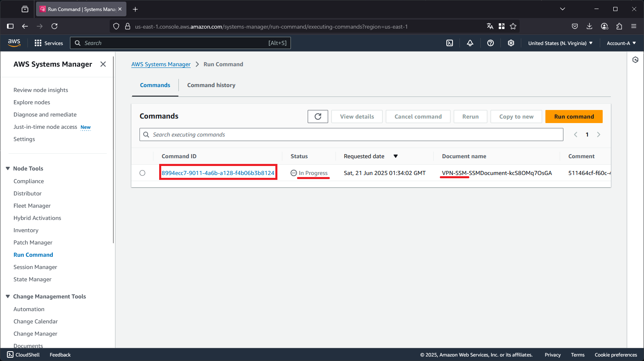The image size is (644, 361).
Task: List all browser tabs dropdown
Action: coord(563,9)
